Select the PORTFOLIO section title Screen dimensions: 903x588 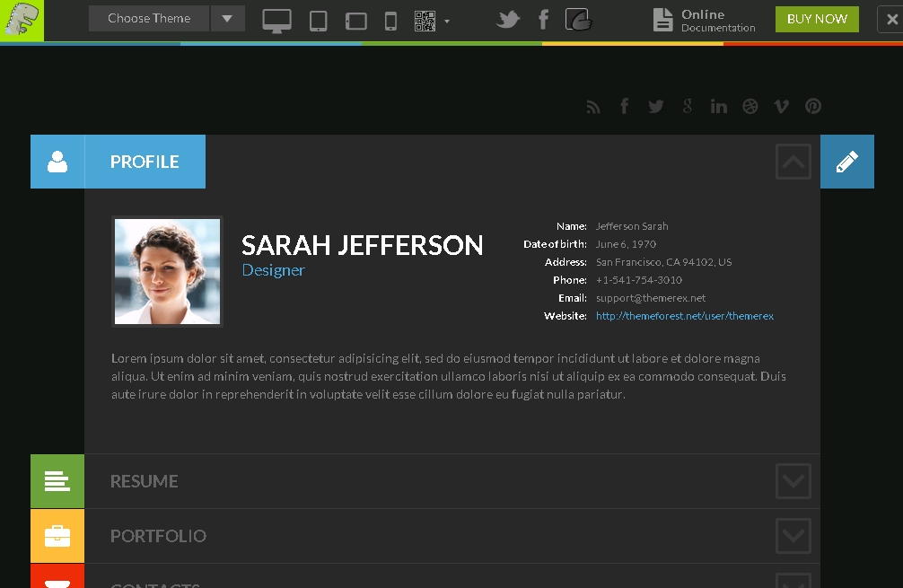(x=158, y=536)
